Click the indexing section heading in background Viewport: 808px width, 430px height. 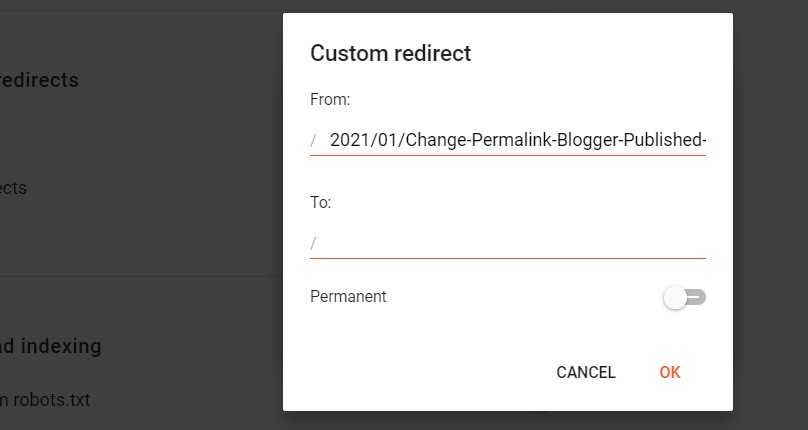tap(50, 347)
